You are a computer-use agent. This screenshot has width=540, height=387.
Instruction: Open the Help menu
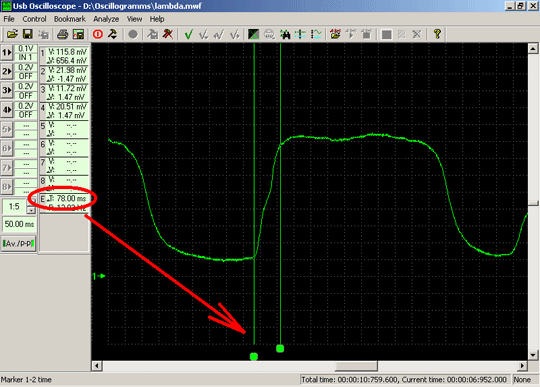[157, 19]
